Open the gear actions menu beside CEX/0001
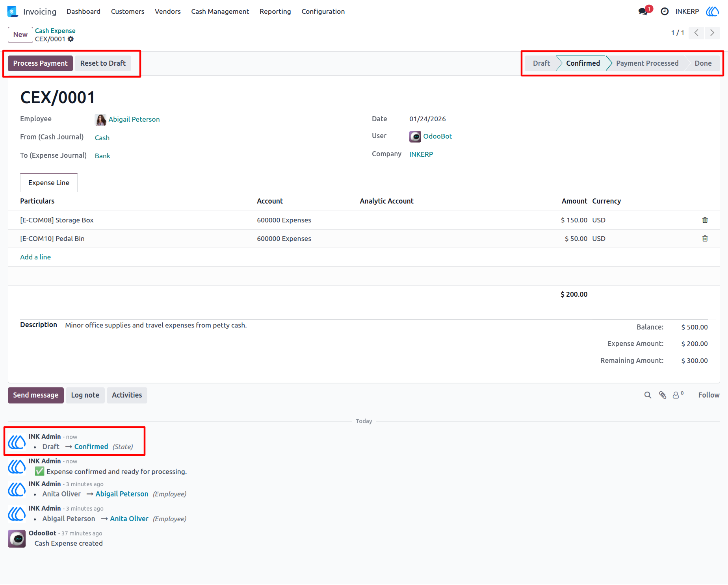Screen dimensions: 728x585 click(x=71, y=39)
